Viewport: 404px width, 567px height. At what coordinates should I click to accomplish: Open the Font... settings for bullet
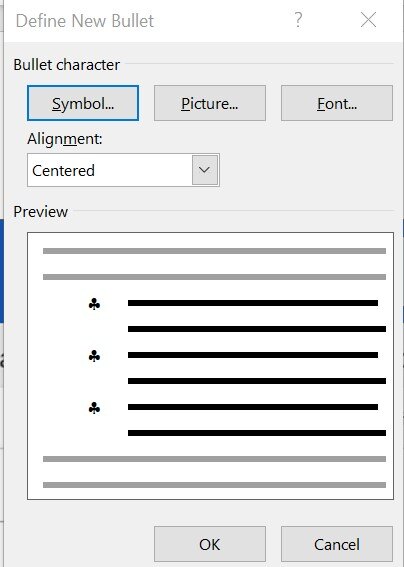coord(337,103)
